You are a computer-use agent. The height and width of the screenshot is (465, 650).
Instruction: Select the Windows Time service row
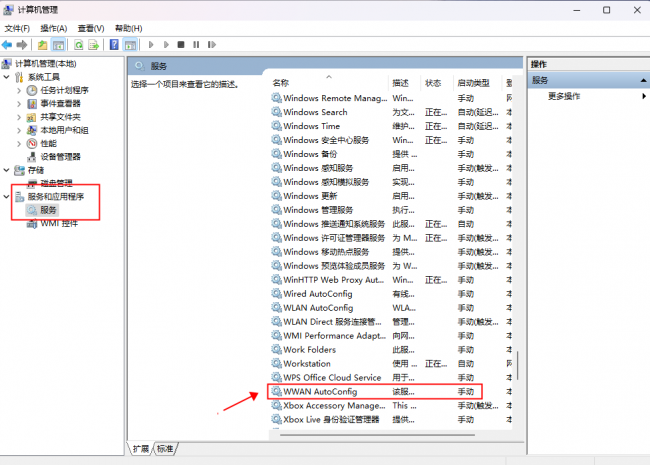point(391,126)
